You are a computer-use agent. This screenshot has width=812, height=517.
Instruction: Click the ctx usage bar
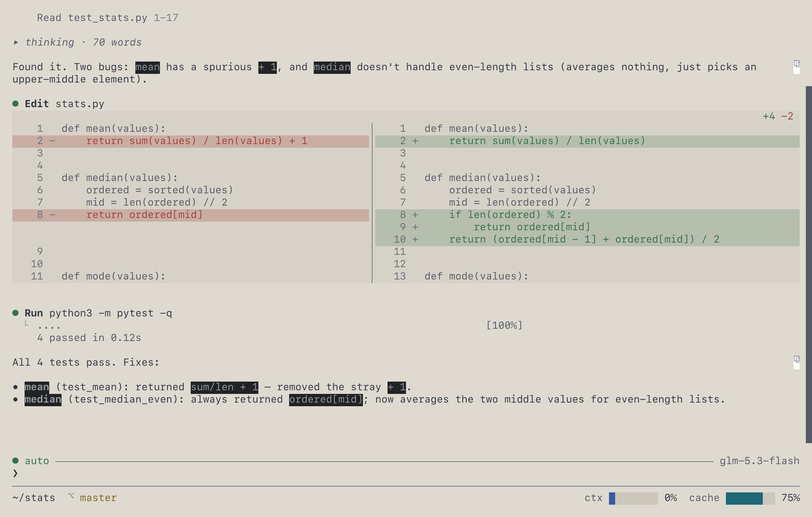click(x=633, y=498)
